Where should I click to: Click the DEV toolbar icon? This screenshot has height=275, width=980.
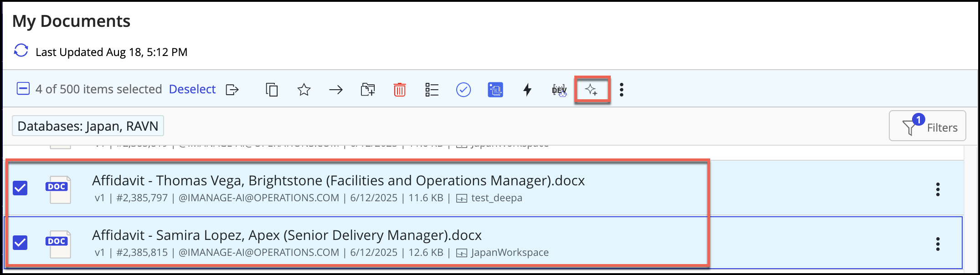pos(559,90)
